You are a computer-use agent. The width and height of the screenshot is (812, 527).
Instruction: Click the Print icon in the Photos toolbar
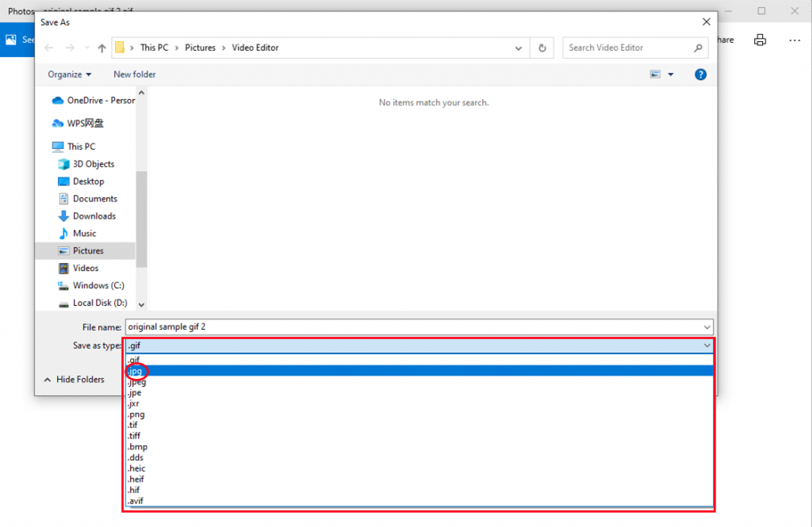pos(760,39)
